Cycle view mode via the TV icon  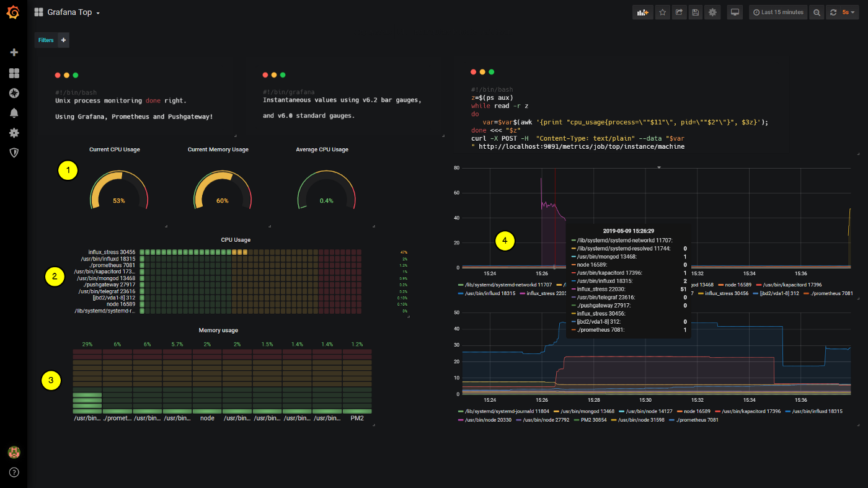(734, 12)
